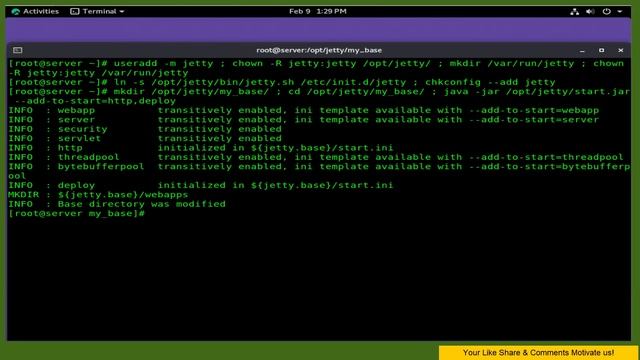The height and width of the screenshot is (360, 640).
Task: Click the 'webapp' INFO line
Action: pyautogui.click(x=303, y=110)
